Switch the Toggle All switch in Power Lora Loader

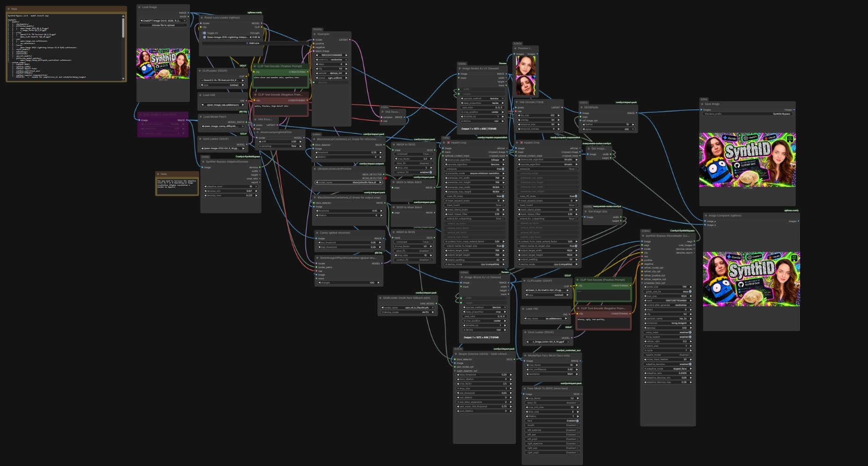point(204,33)
